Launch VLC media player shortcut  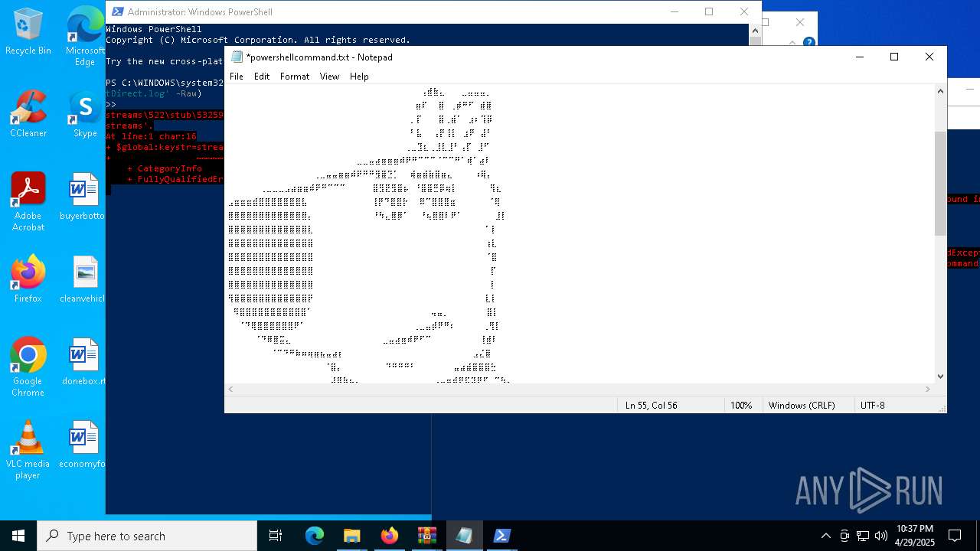tap(28, 450)
